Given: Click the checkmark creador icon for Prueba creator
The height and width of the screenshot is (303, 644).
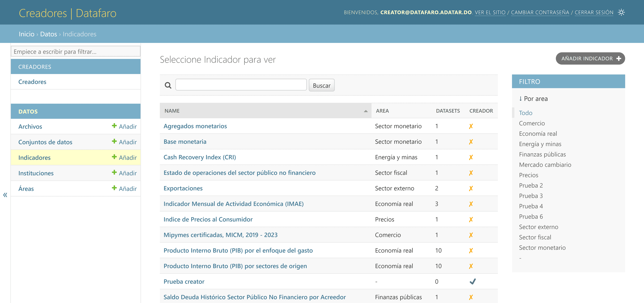Looking at the screenshot, I should coord(472,282).
